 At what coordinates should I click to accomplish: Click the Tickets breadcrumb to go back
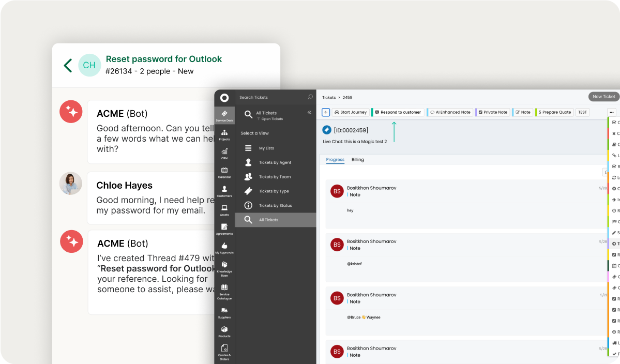[329, 97]
